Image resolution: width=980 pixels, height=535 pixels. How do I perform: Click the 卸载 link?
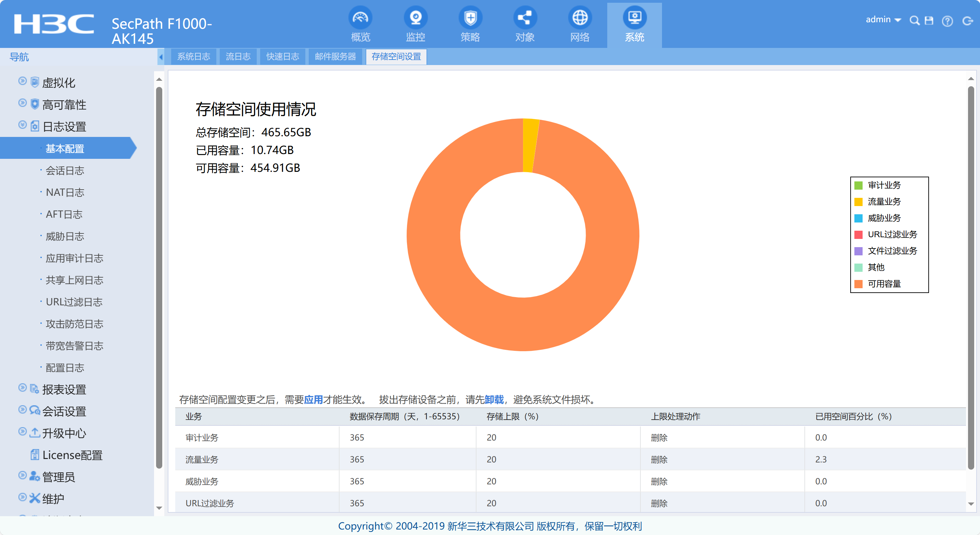(494, 399)
